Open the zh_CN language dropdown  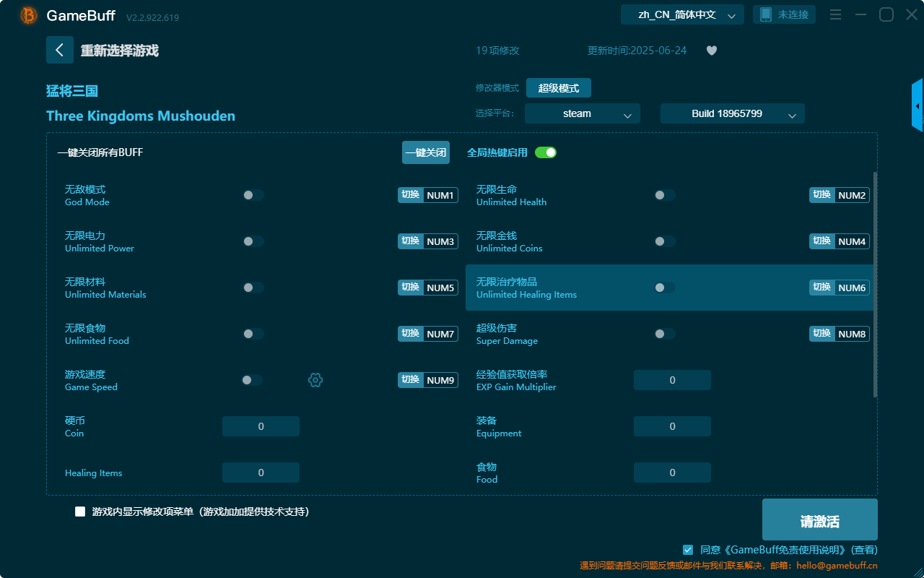coord(681,14)
